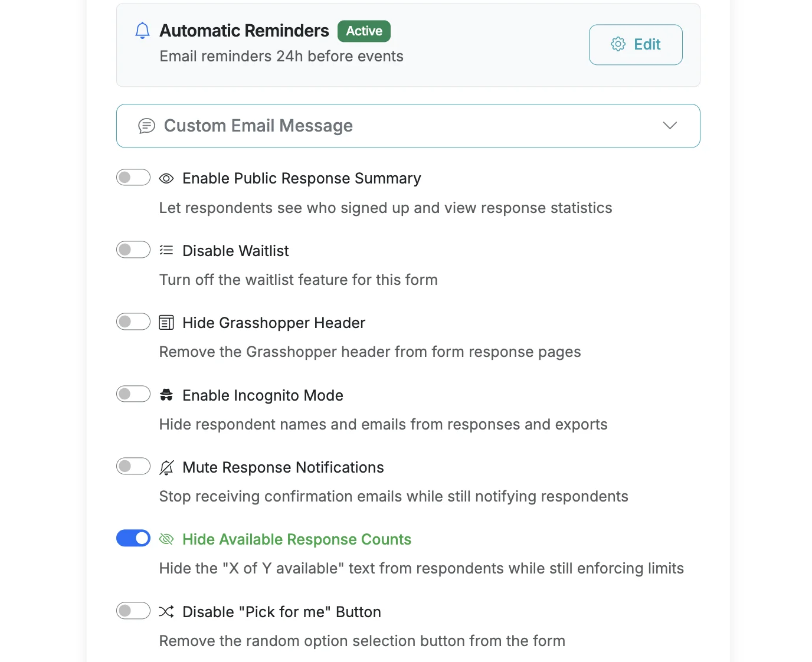This screenshot has height=662, width=812.
Task: Click the incognito spy icon for Enable Incognito Mode
Action: point(166,394)
